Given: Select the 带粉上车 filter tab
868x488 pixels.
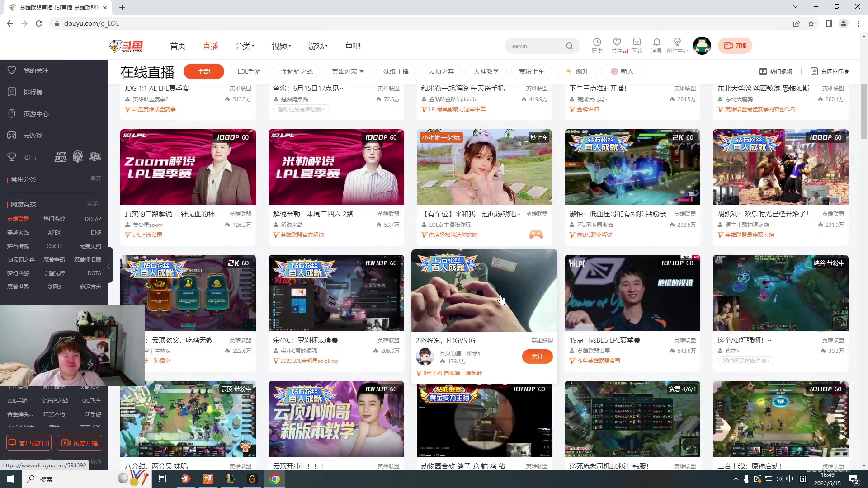Looking at the screenshot, I should [x=532, y=71].
